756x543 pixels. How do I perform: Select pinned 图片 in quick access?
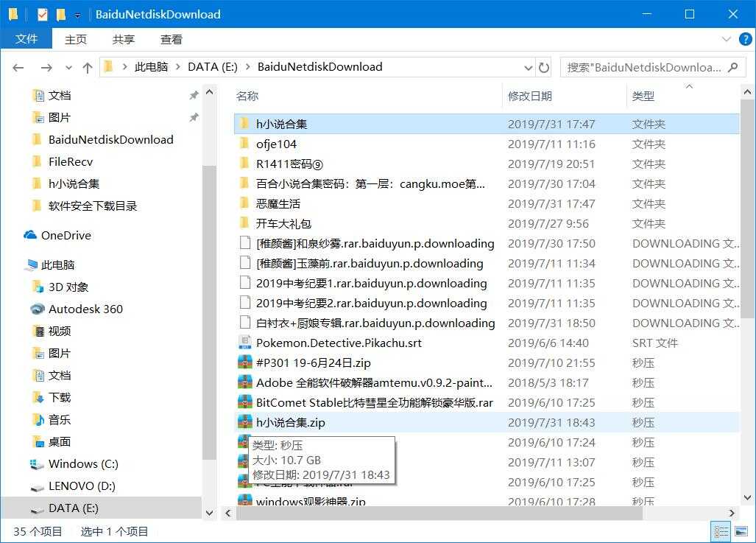pos(60,117)
